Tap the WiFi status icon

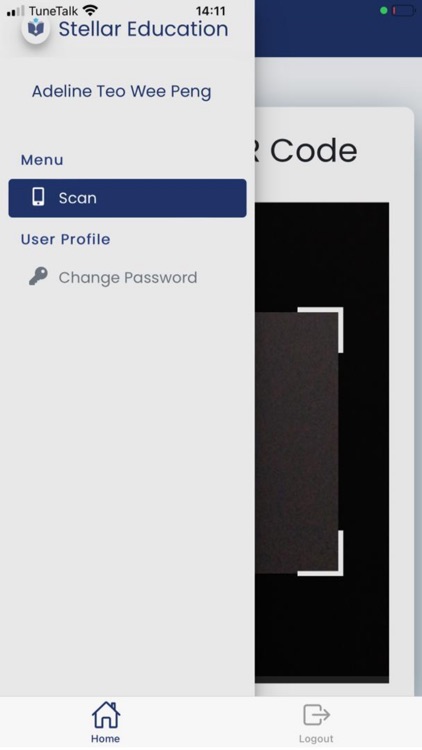tap(89, 10)
